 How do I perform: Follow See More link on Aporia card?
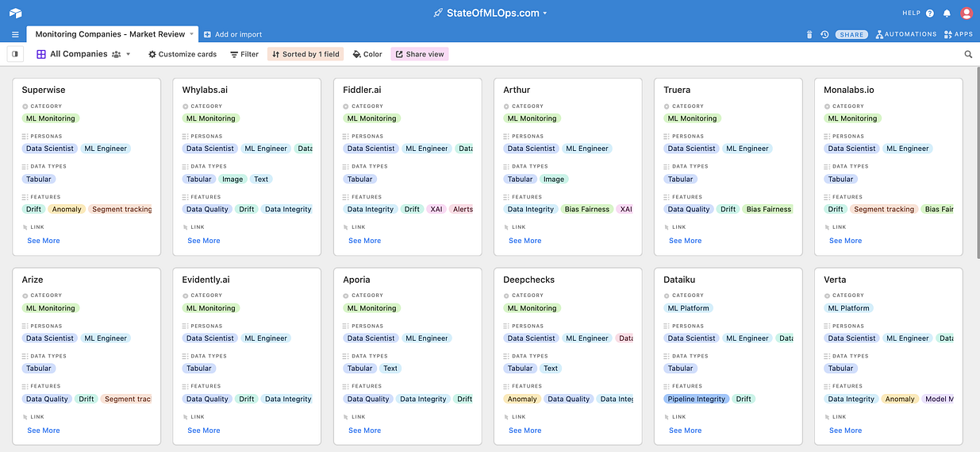[x=365, y=431]
